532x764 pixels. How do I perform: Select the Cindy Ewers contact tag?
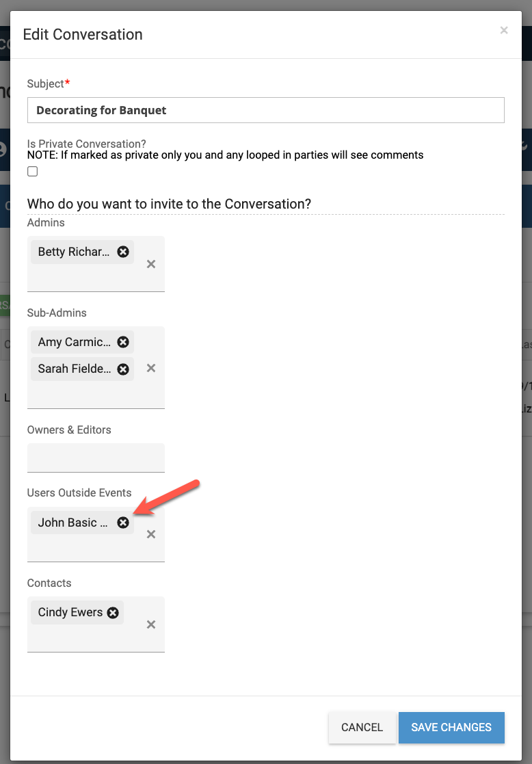click(70, 613)
